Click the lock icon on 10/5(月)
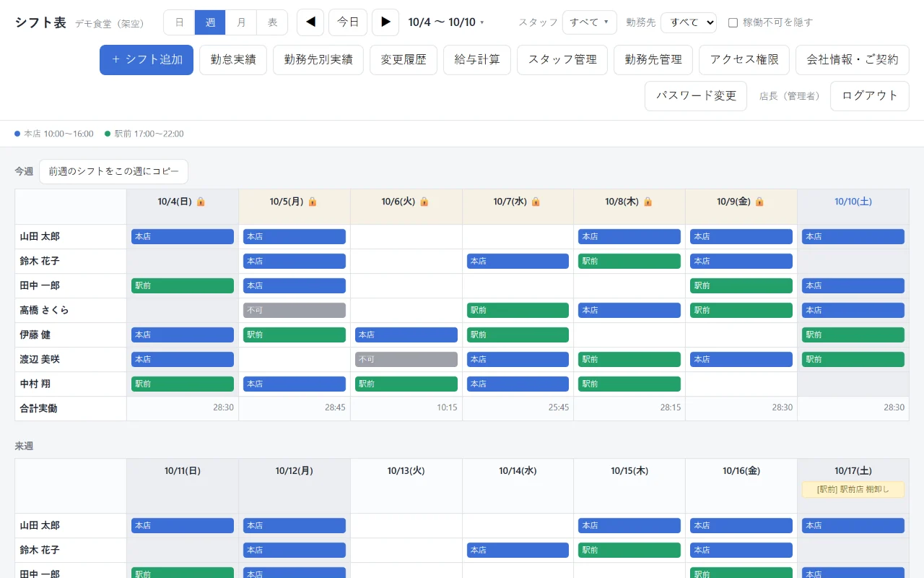The image size is (924, 578). pyautogui.click(x=313, y=202)
